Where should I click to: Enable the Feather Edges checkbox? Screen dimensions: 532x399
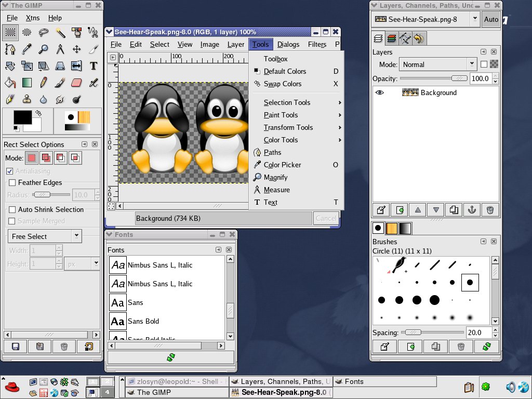(x=12, y=182)
